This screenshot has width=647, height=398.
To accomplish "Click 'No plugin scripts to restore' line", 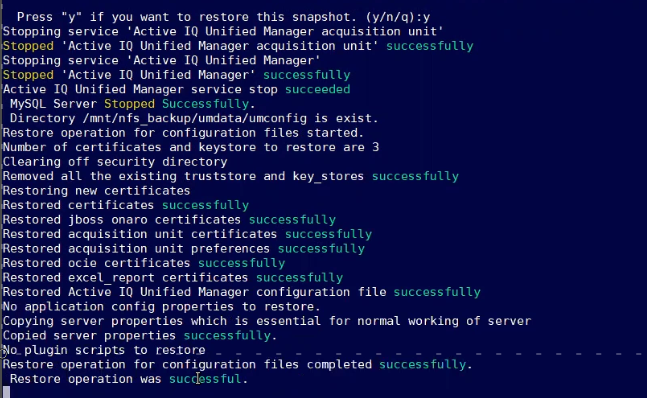I will click(104, 350).
